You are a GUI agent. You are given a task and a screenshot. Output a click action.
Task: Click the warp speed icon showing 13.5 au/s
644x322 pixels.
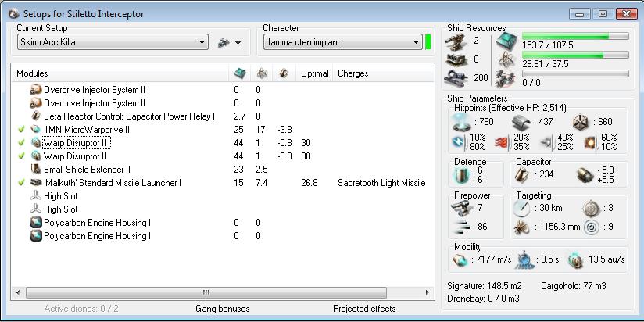point(575,259)
